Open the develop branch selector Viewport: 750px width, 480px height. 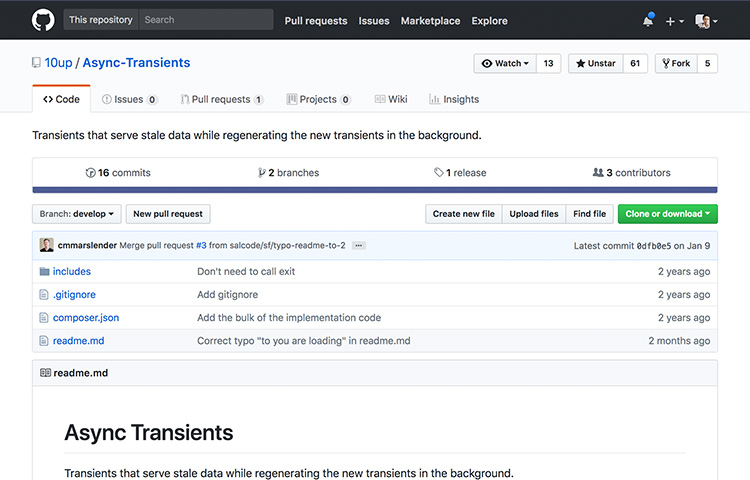tap(78, 214)
